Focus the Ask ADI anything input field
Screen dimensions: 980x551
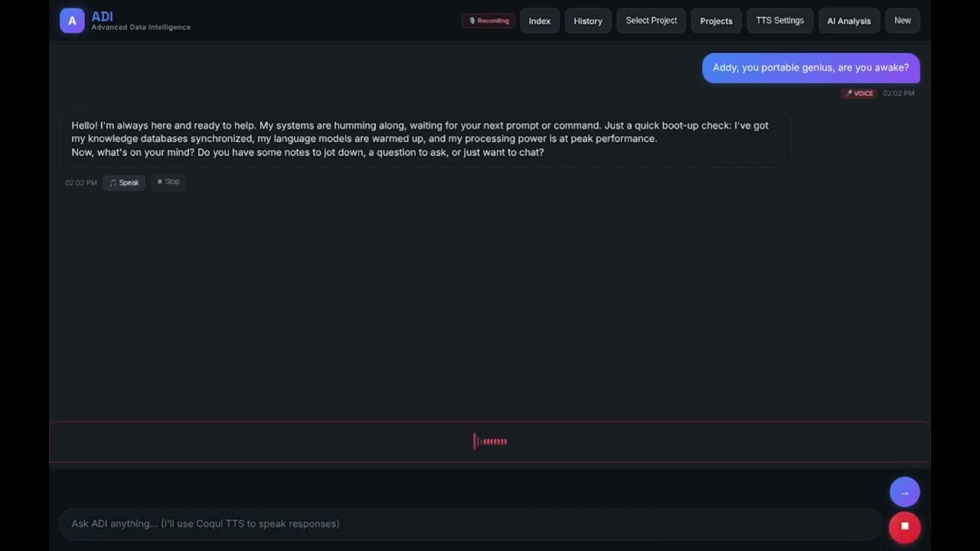coord(471,524)
